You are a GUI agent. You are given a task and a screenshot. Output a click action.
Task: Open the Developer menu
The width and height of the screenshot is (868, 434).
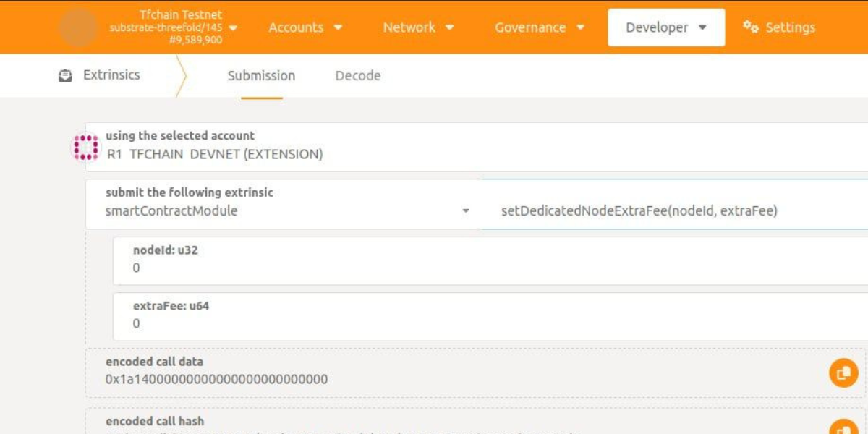coord(665,27)
